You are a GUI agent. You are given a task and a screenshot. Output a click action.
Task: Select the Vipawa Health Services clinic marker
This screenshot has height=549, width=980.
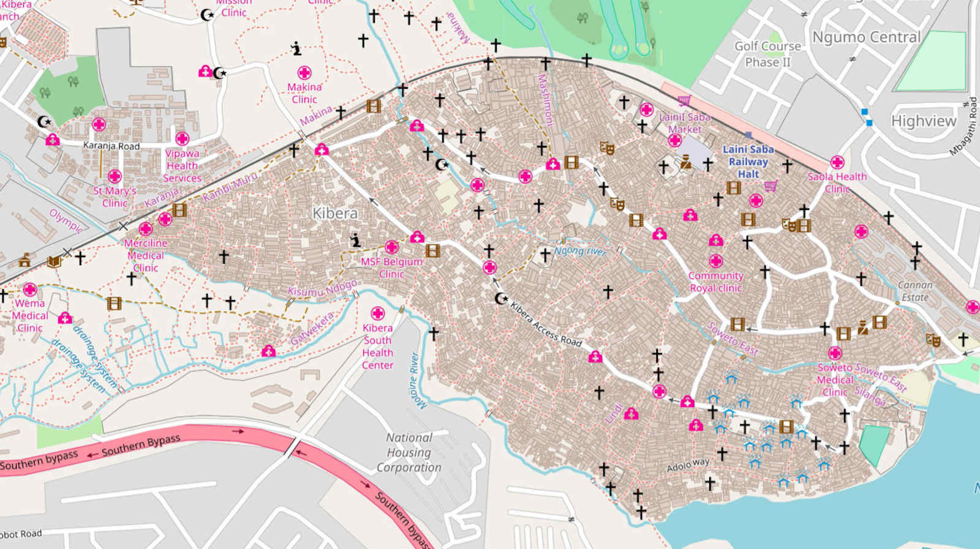pos(182,138)
